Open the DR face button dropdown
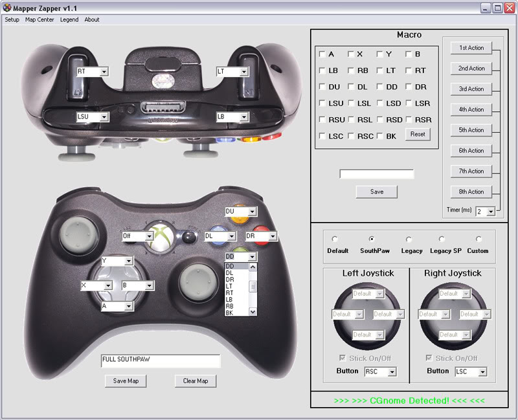Viewport: 518px width, 420px height. [x=273, y=236]
